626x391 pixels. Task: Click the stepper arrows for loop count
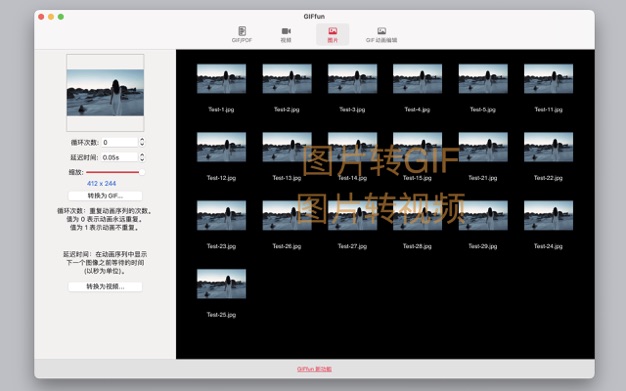point(142,142)
